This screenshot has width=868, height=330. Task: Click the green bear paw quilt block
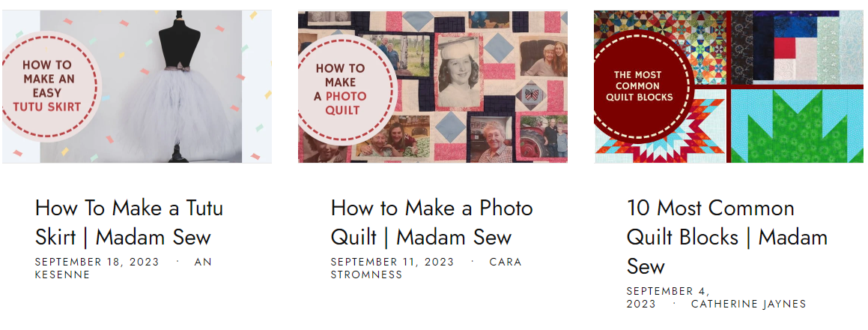coord(797,126)
